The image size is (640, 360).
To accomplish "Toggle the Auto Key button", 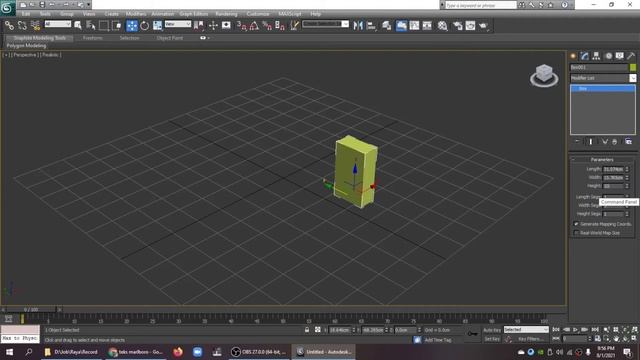I will pos(492,330).
